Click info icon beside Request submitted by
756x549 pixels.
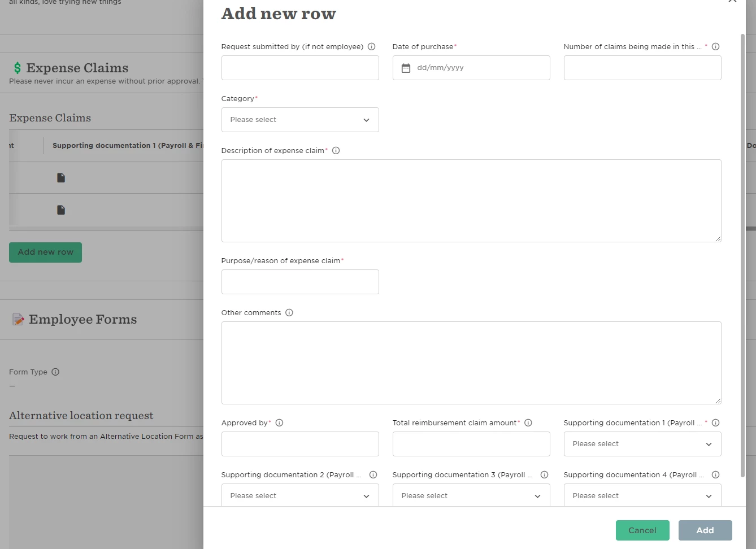[x=372, y=47]
